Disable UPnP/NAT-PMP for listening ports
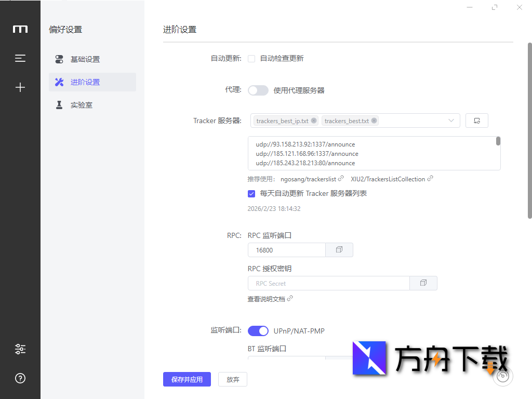 (258, 330)
